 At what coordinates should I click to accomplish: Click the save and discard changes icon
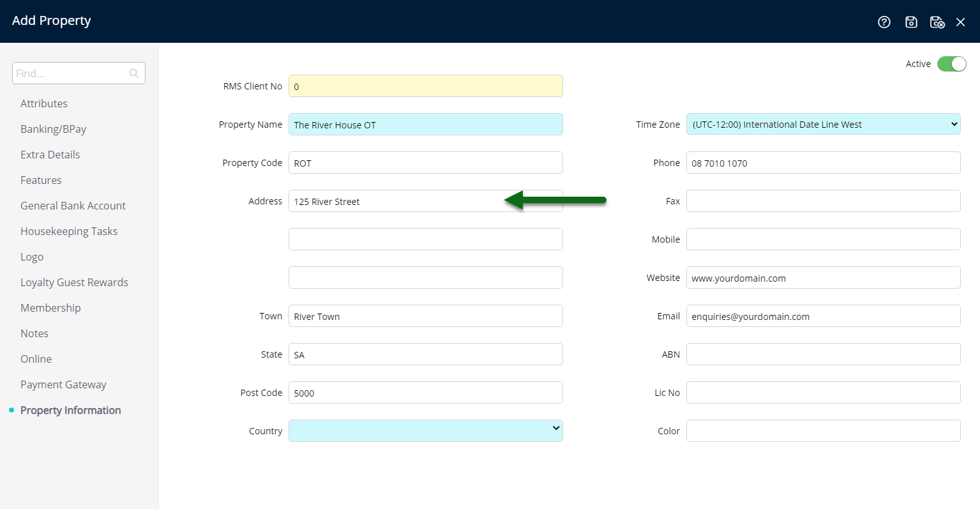937,22
